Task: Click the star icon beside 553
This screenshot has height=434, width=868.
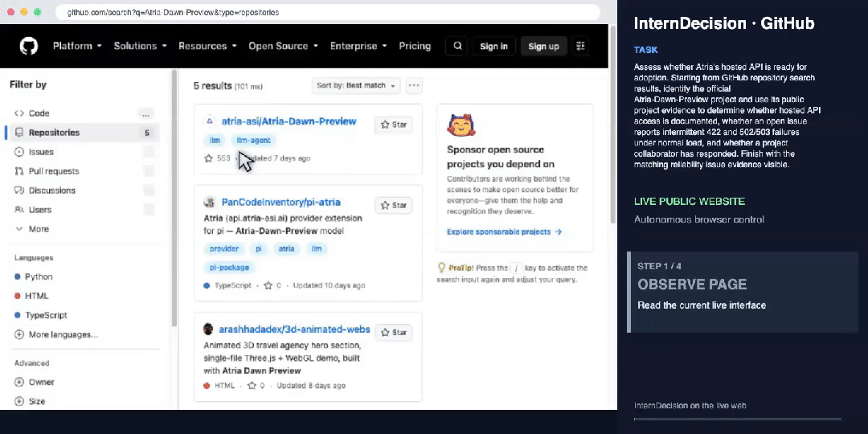Action: pos(209,158)
